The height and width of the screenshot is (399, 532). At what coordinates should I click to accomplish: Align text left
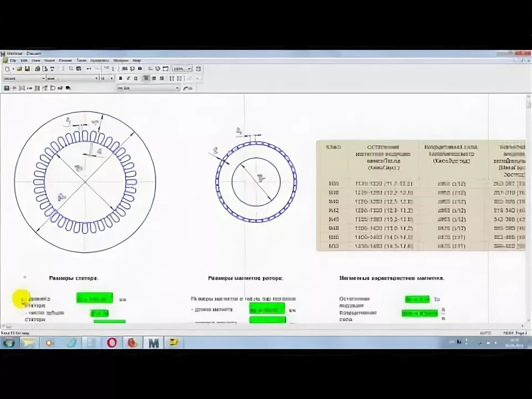click(x=146, y=79)
